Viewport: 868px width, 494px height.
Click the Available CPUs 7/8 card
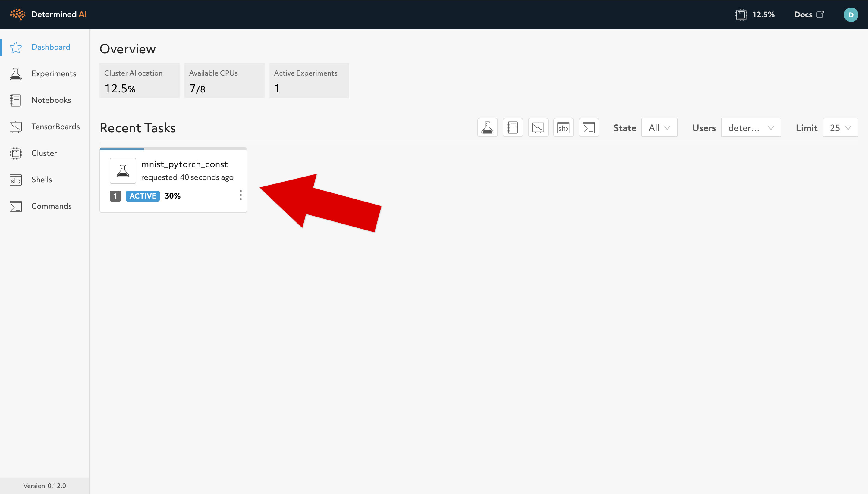click(x=224, y=81)
